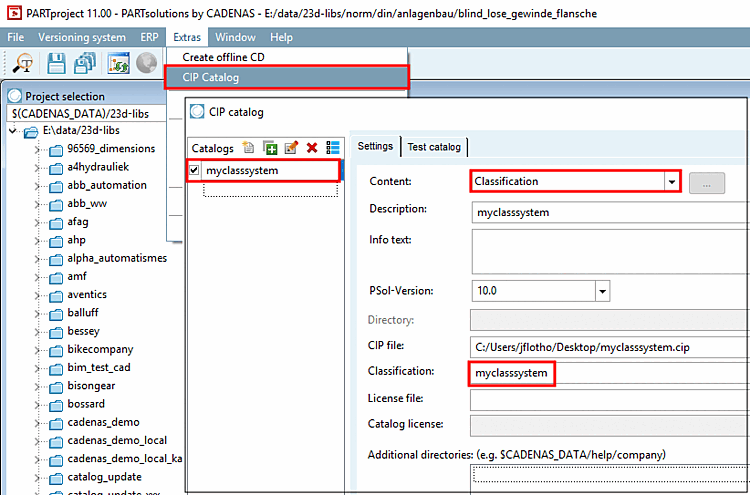Click inside the Info text box
This screenshot has width=750, height=495.
(610, 252)
